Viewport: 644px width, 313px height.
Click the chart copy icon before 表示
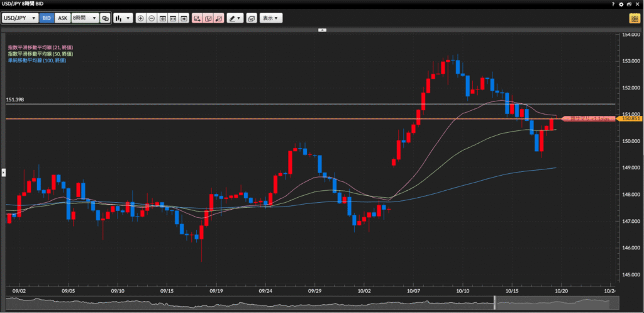(x=251, y=18)
